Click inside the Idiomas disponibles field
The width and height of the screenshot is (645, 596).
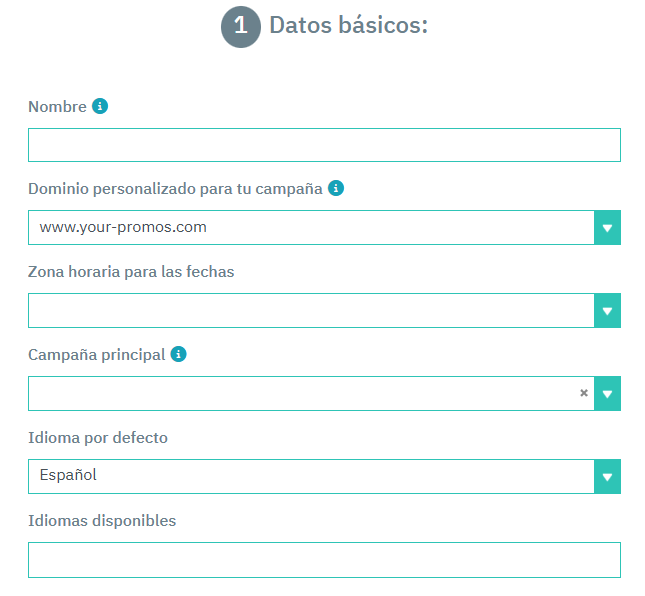[x=324, y=560]
